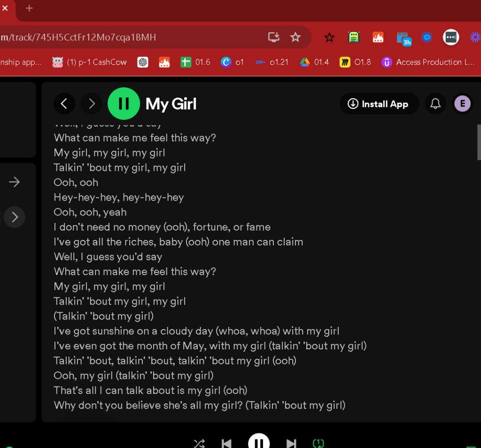Open the notifications bell

click(x=435, y=104)
